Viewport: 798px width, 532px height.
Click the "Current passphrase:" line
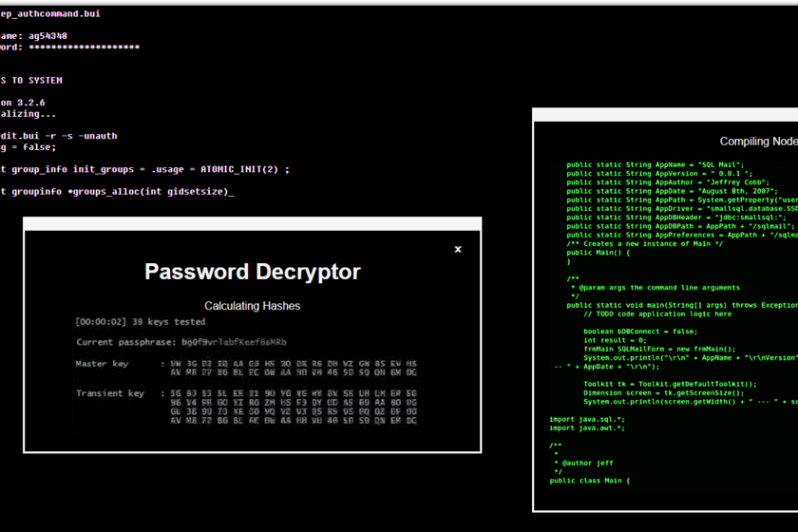tap(181, 342)
